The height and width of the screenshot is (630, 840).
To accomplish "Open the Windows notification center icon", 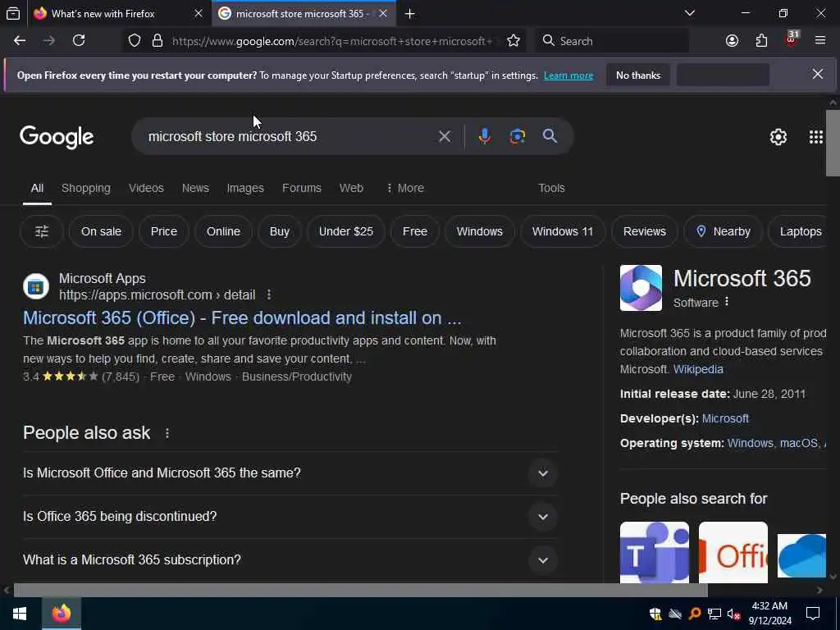I will (x=813, y=614).
